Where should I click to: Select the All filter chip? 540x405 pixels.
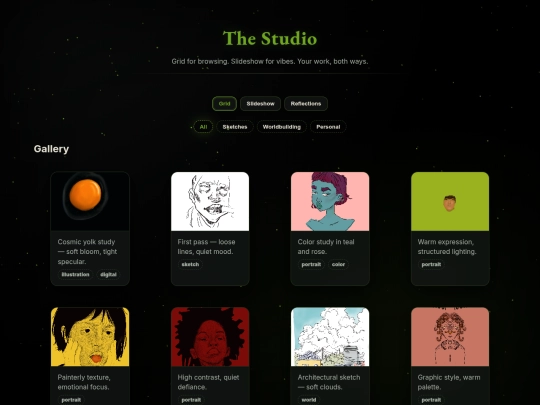pyautogui.click(x=203, y=127)
